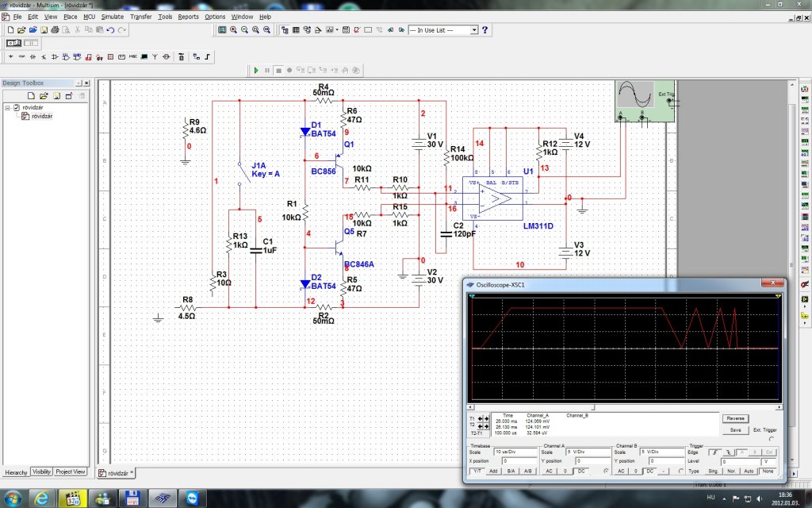Set Channel A coupling to AC
Viewport: 812px width, 508px height.
[550, 471]
